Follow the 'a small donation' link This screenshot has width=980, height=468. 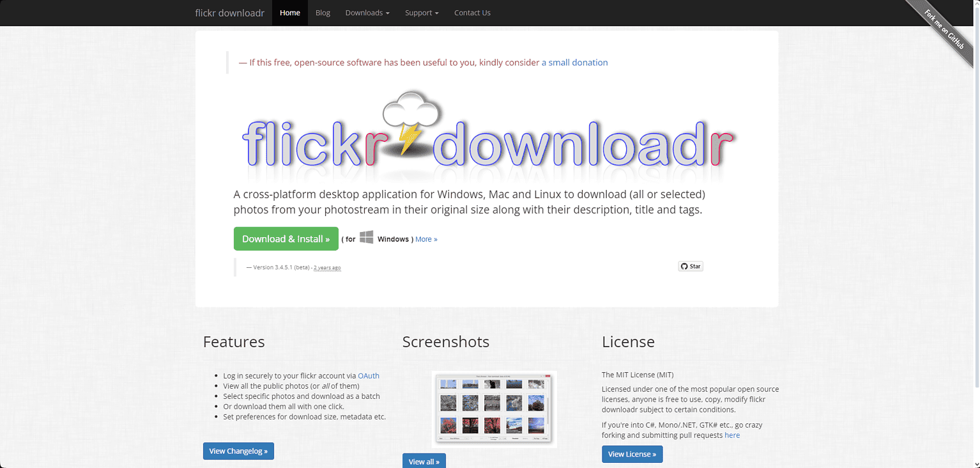point(574,62)
